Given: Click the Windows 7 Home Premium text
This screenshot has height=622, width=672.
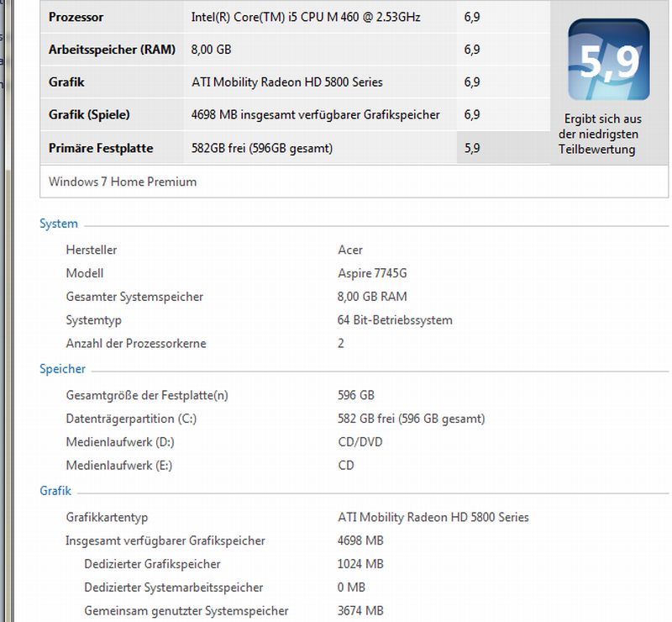Looking at the screenshot, I should point(123,182).
